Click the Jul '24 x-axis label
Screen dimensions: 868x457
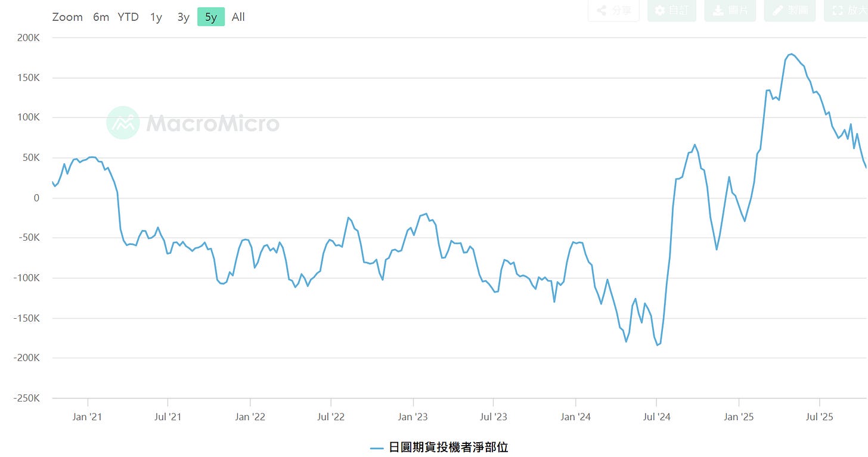656,416
